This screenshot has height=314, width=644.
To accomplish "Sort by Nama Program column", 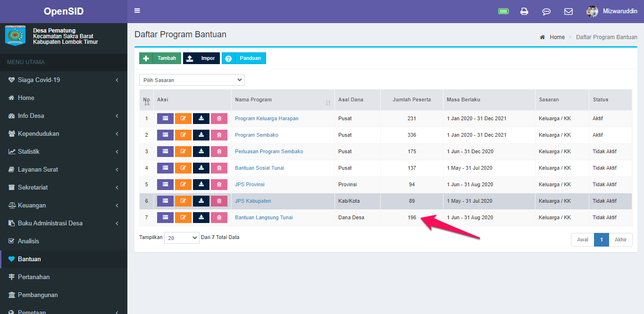I will tap(283, 100).
